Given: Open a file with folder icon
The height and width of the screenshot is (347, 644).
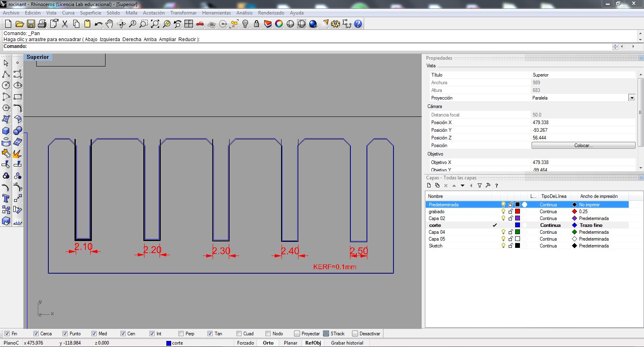Looking at the screenshot, I should [19, 24].
